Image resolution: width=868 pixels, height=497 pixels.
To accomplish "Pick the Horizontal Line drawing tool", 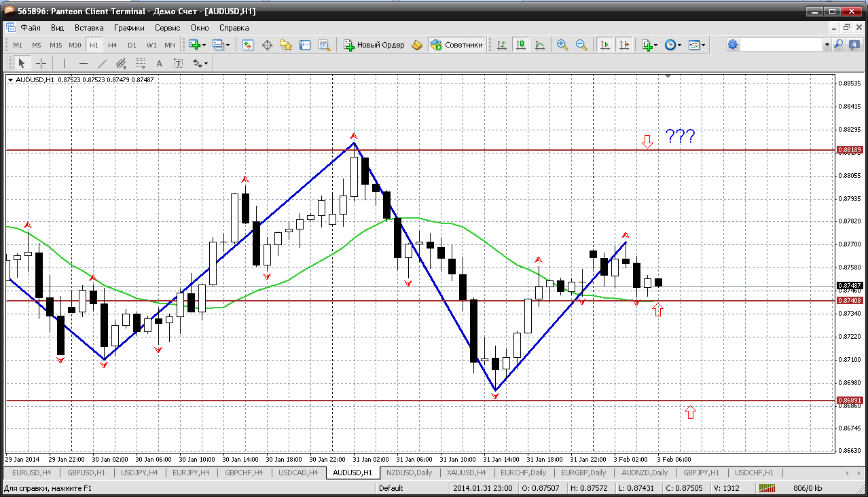I will click(x=83, y=63).
